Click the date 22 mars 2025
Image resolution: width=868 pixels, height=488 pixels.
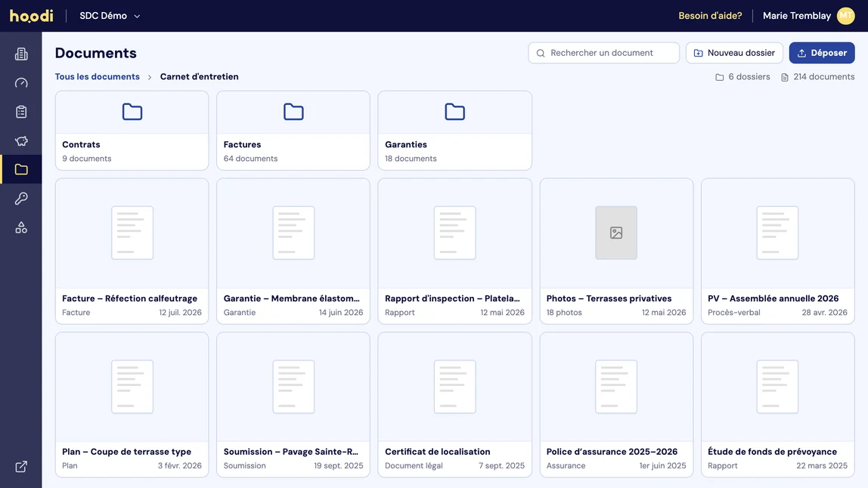pyautogui.click(x=821, y=465)
